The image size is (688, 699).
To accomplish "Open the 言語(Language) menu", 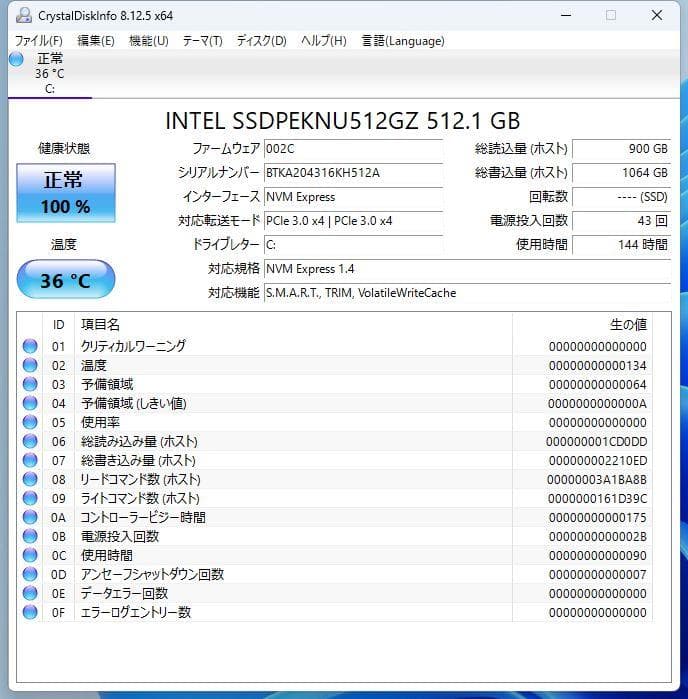I will coord(403,41).
